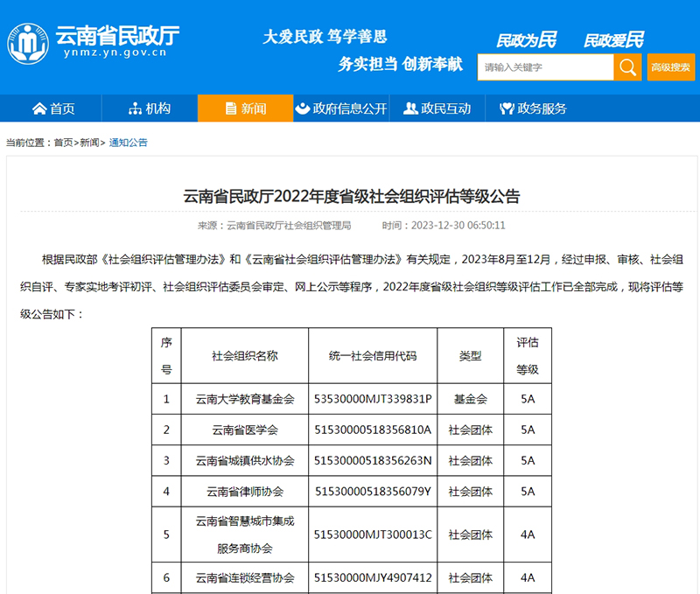This screenshot has height=594, width=700.
Task: Click the cell 云南省医学会
Action: click(245, 430)
